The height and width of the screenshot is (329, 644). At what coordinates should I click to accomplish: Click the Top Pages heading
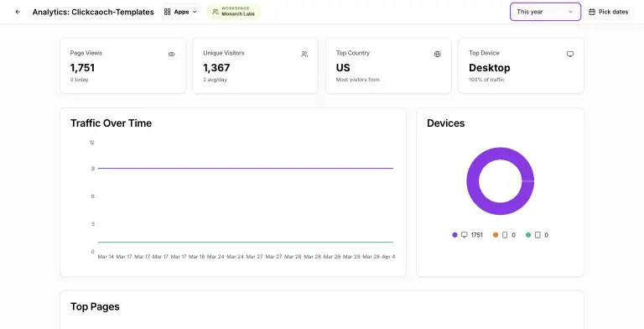[x=95, y=307]
